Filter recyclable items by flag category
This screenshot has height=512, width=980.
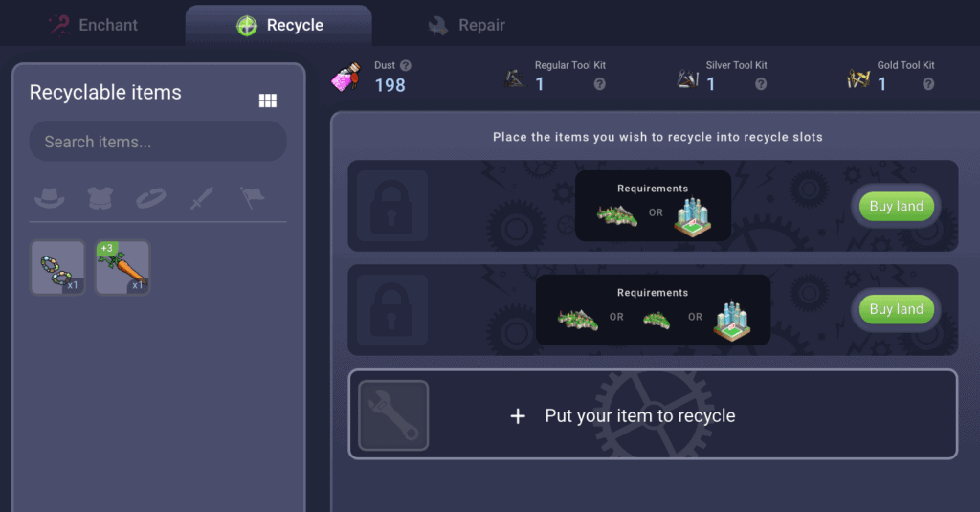pyautogui.click(x=253, y=197)
